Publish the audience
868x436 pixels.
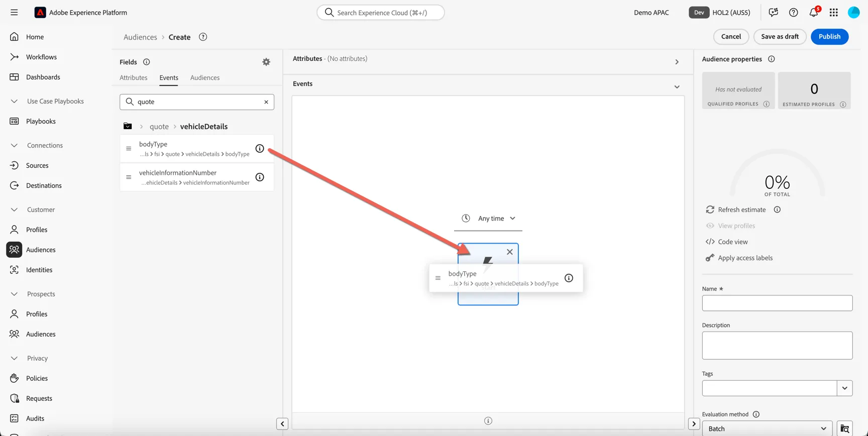829,37
